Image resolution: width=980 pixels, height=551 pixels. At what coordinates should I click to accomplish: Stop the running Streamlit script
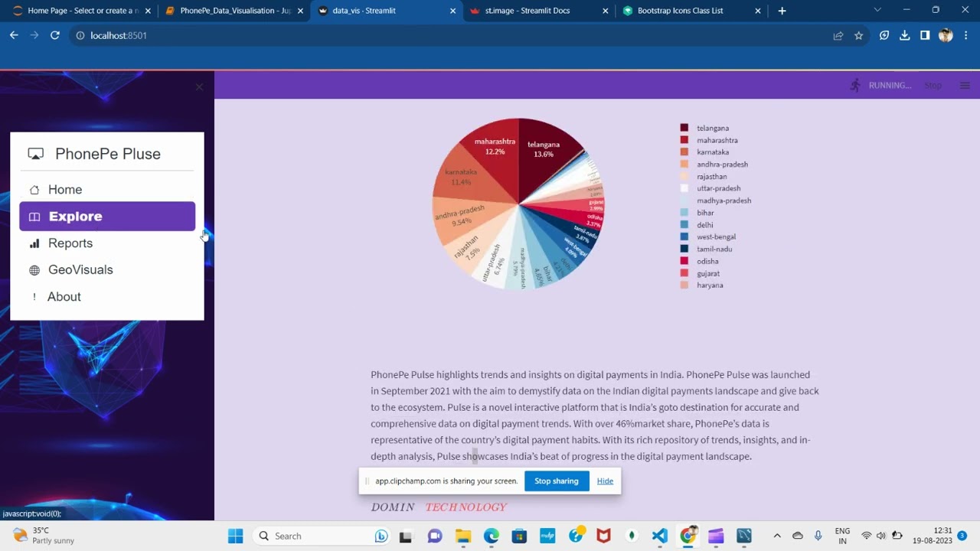click(933, 86)
